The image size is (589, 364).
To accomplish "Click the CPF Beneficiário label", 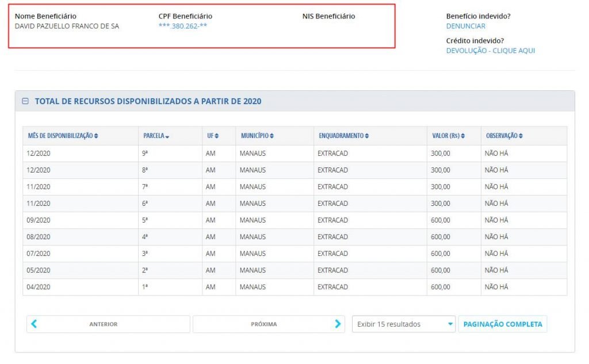I will click(x=185, y=16).
